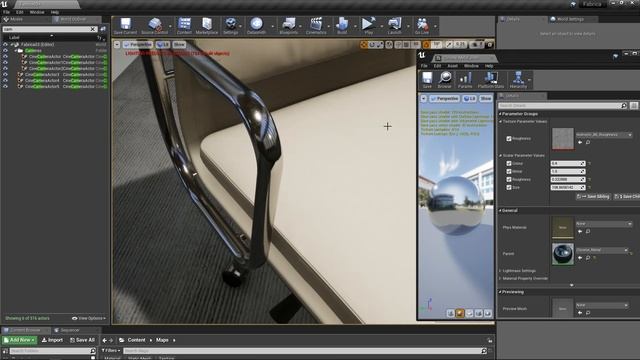
Task: Toggle the Mirror scalar parameter checkbox
Action: coord(509,171)
